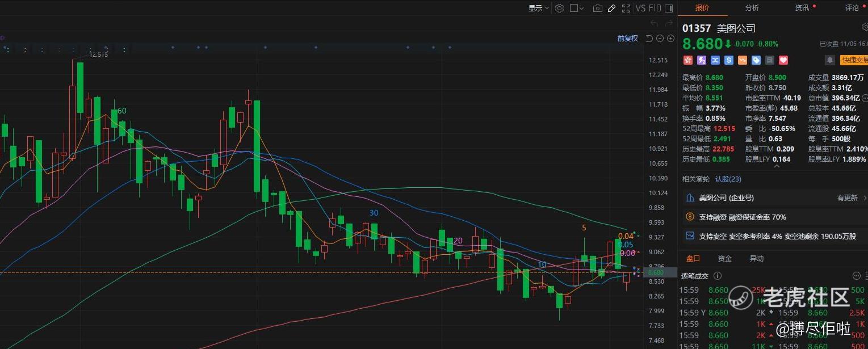Click the 支持融资 margin info row
The image size is (868, 349).
[x=775, y=217]
